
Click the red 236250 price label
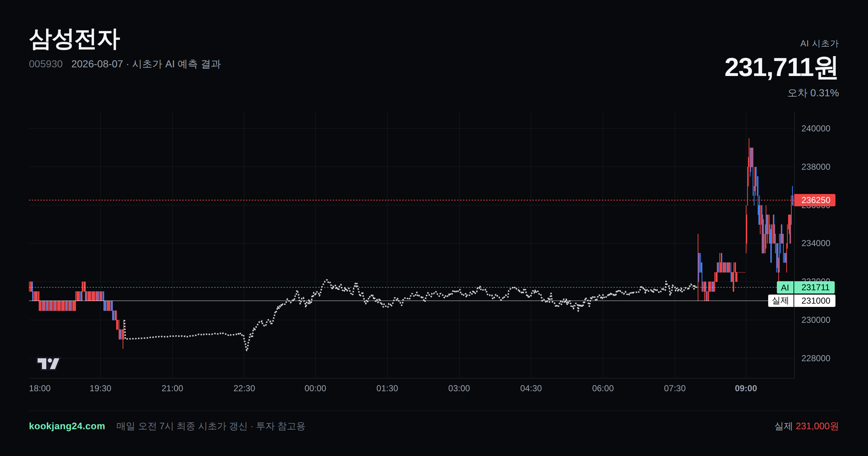815,200
